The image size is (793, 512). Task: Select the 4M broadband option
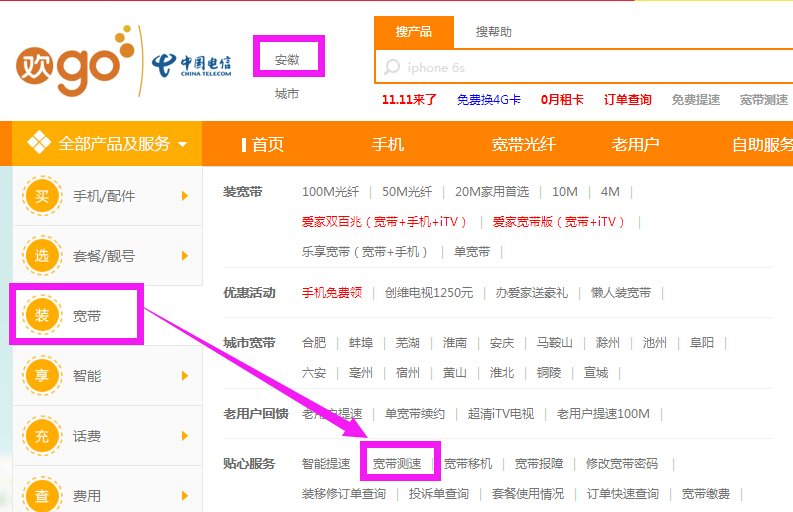coord(610,192)
